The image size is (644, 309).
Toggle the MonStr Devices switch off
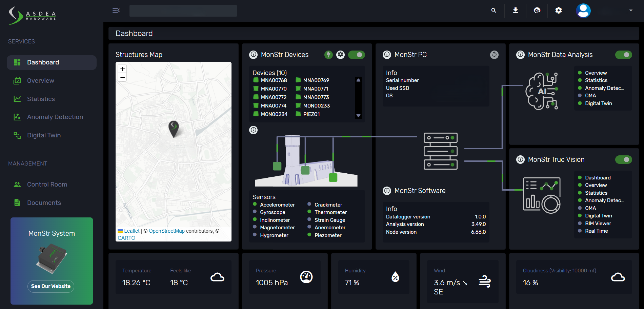pos(357,55)
